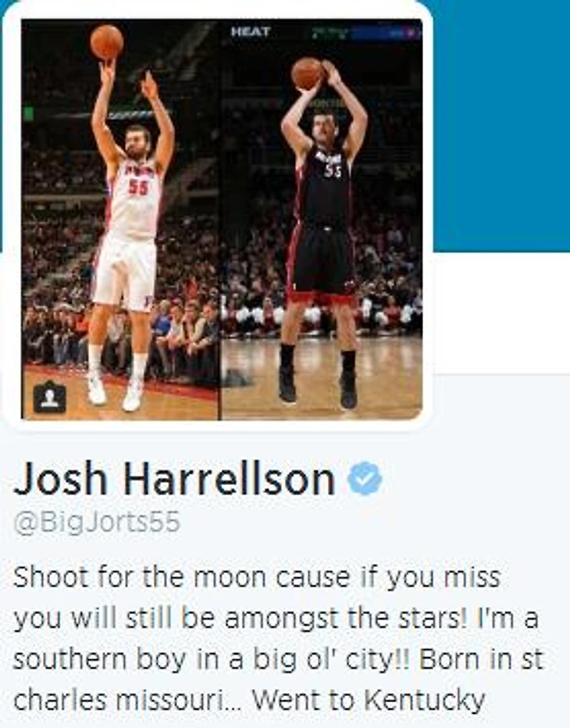The width and height of the screenshot is (570, 728).
Task: Select the "Shoot for the moon" bio line
Action: point(257,577)
